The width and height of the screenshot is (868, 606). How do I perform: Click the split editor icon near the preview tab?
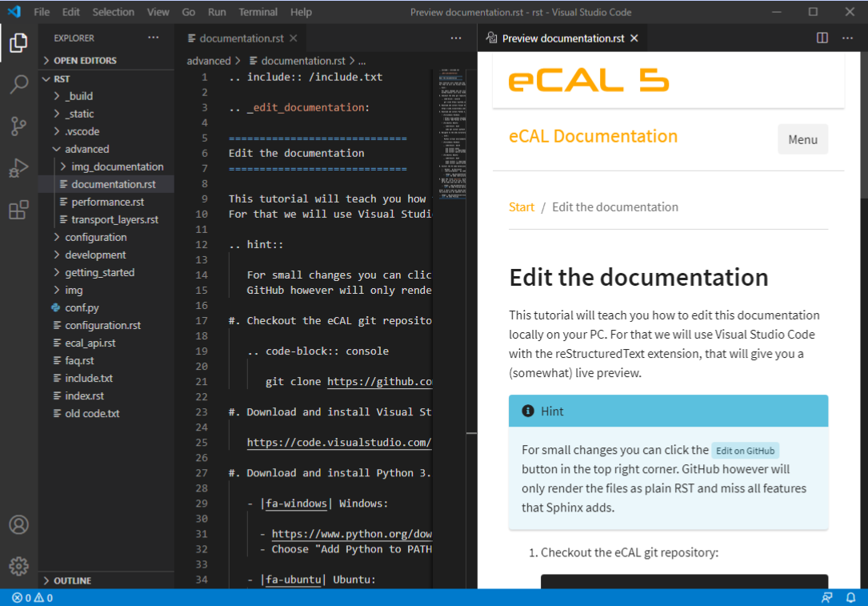click(822, 38)
